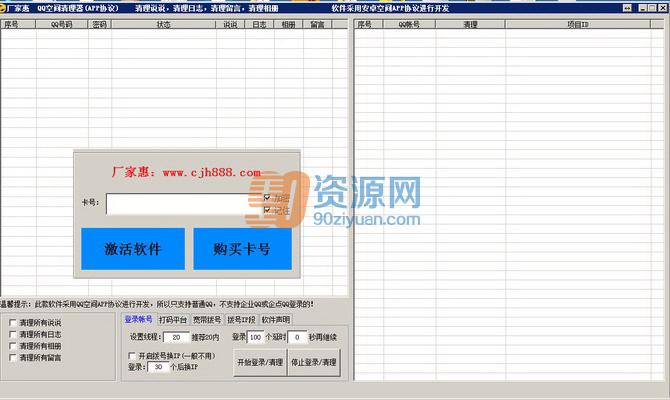Click the 日志 column header

tap(259, 24)
